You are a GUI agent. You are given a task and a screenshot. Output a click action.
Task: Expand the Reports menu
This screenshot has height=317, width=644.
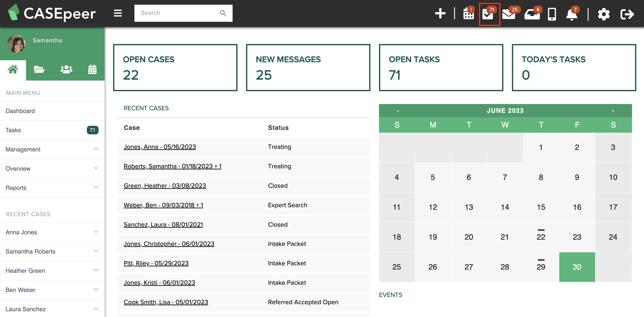(x=52, y=188)
